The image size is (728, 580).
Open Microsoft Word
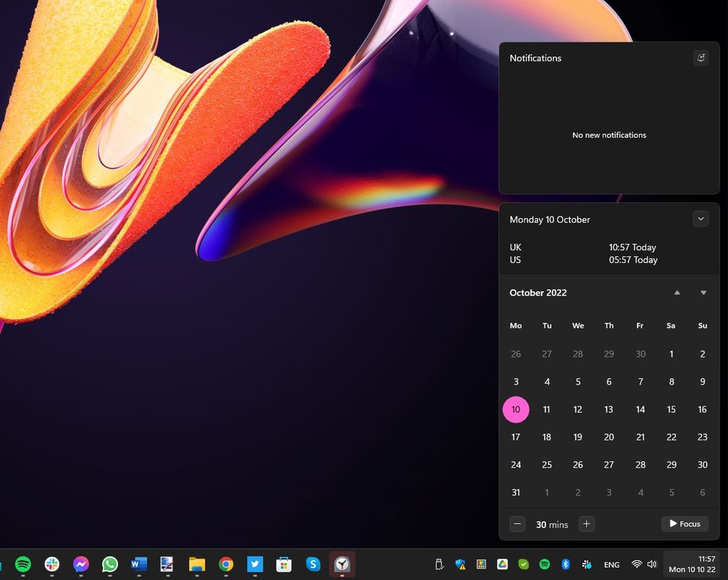(x=139, y=564)
